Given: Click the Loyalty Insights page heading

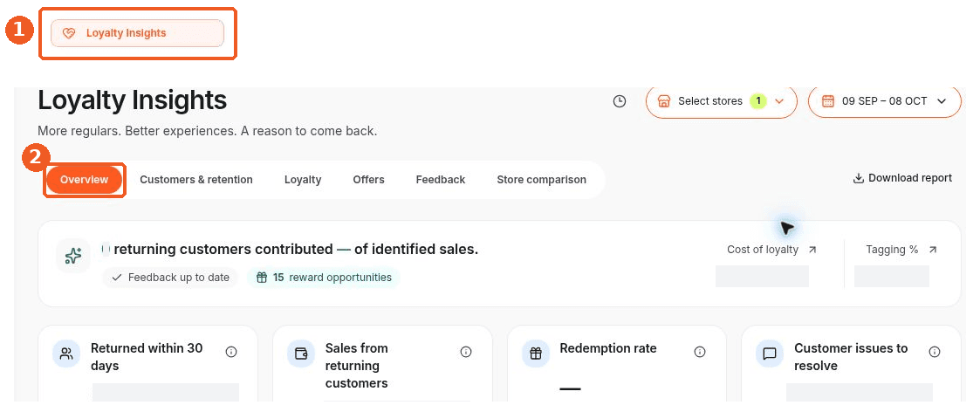Looking at the screenshot, I should 132,100.
